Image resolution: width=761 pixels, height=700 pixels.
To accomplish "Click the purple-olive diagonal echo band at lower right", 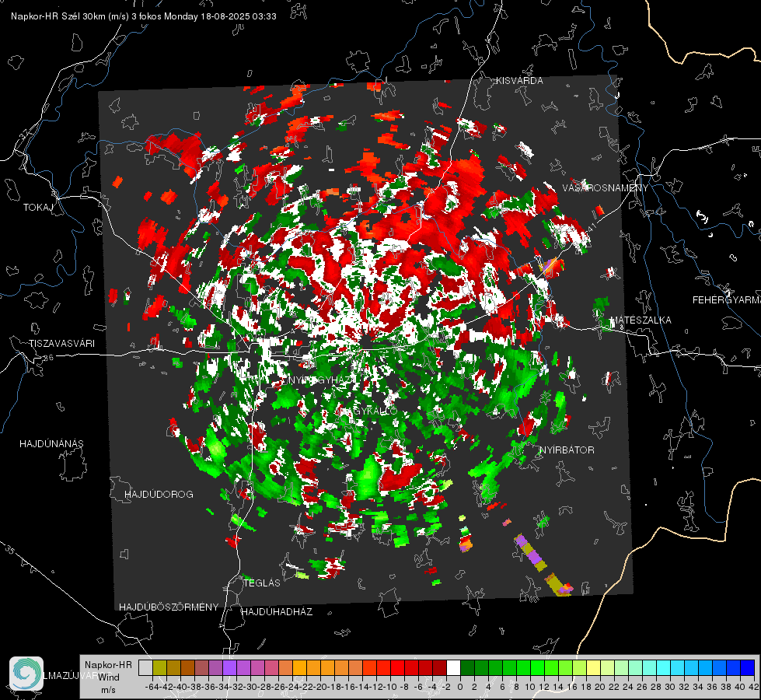I will (x=544, y=565).
